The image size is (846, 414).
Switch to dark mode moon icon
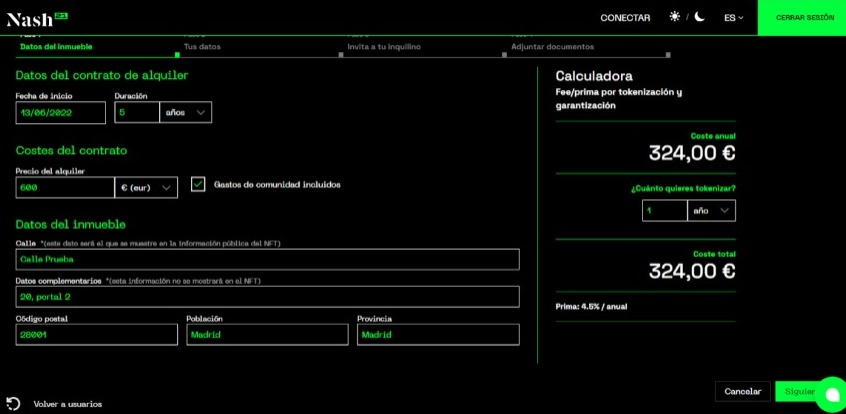tap(700, 17)
